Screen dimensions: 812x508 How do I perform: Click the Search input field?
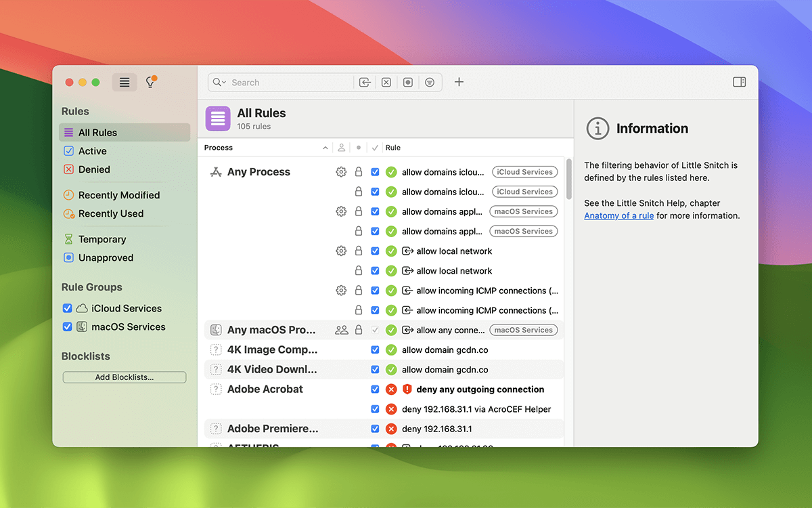(x=291, y=83)
